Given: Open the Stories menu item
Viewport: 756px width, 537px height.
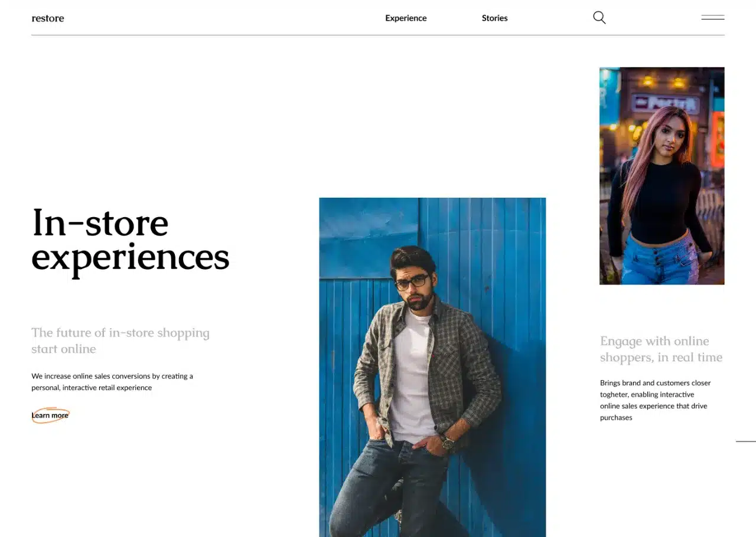Looking at the screenshot, I should (x=494, y=18).
